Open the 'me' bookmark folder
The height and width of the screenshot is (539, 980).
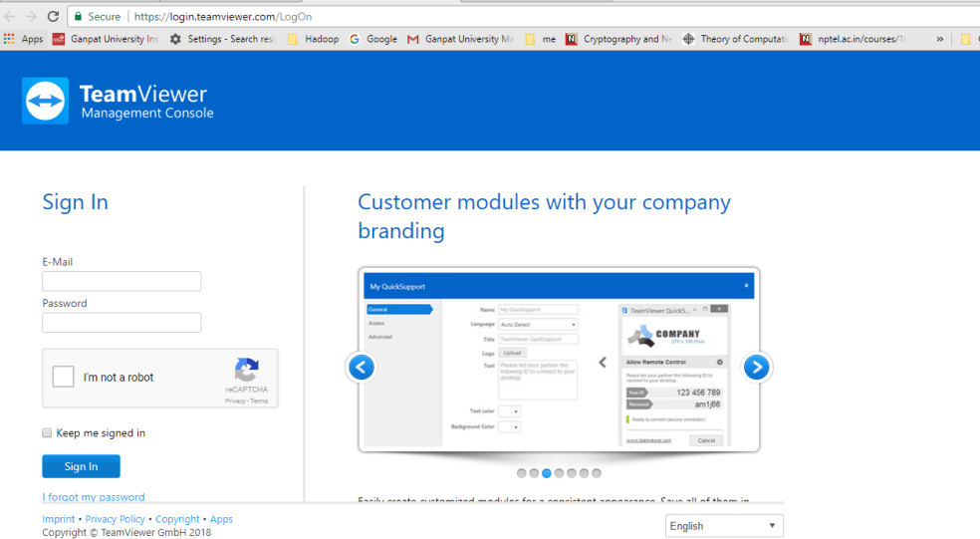pos(541,39)
